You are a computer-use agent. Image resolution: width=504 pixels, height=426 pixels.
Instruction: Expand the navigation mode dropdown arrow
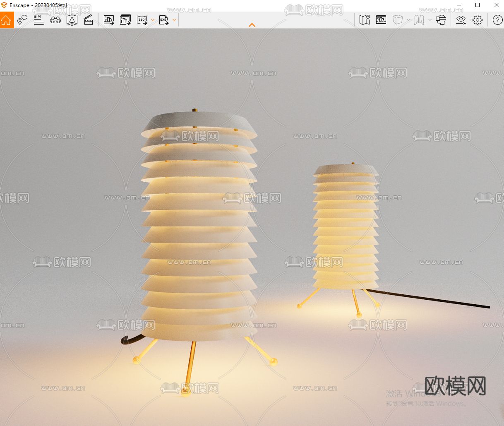click(430, 20)
